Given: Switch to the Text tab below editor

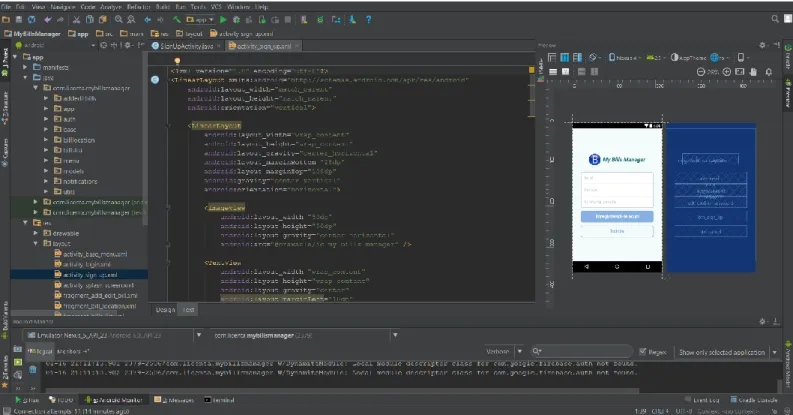Looking at the screenshot, I should pos(188,309).
